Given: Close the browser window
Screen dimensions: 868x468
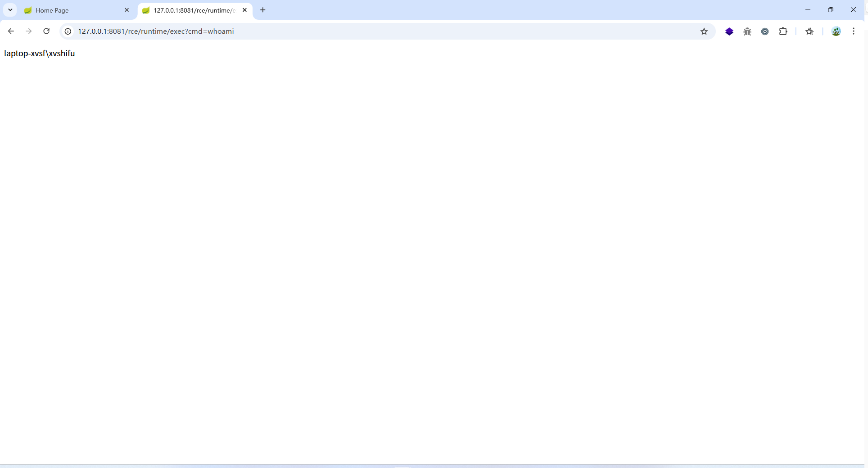Looking at the screenshot, I should pyautogui.click(x=853, y=9).
